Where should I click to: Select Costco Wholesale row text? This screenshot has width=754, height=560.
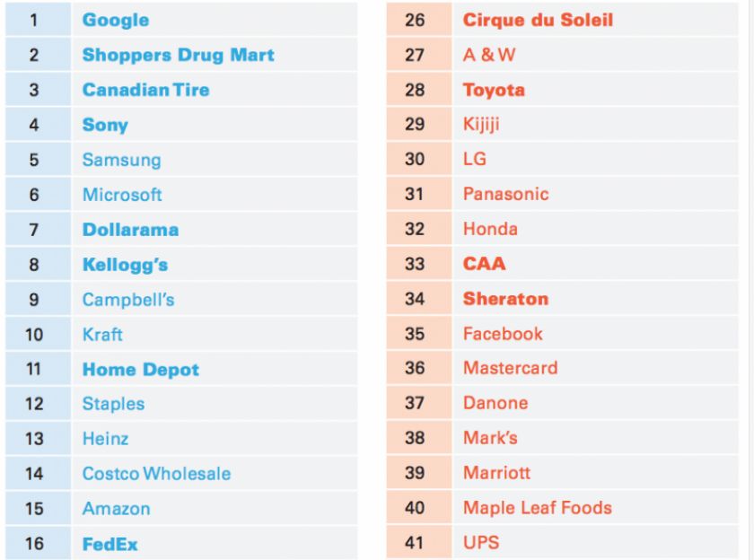click(156, 474)
